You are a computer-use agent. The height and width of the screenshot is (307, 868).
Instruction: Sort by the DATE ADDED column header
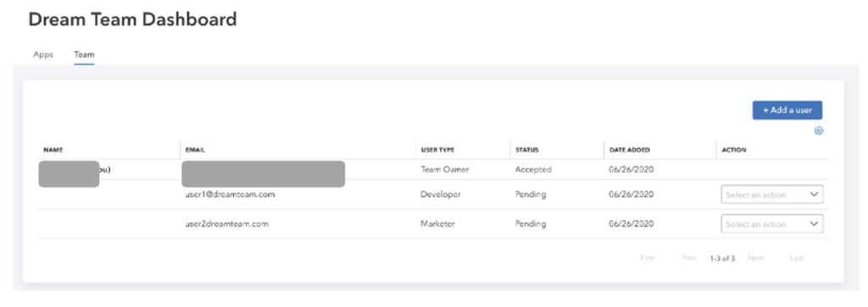(x=630, y=150)
